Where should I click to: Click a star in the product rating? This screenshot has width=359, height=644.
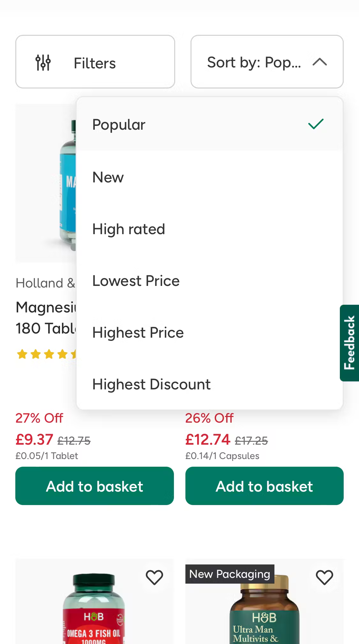(x=22, y=354)
